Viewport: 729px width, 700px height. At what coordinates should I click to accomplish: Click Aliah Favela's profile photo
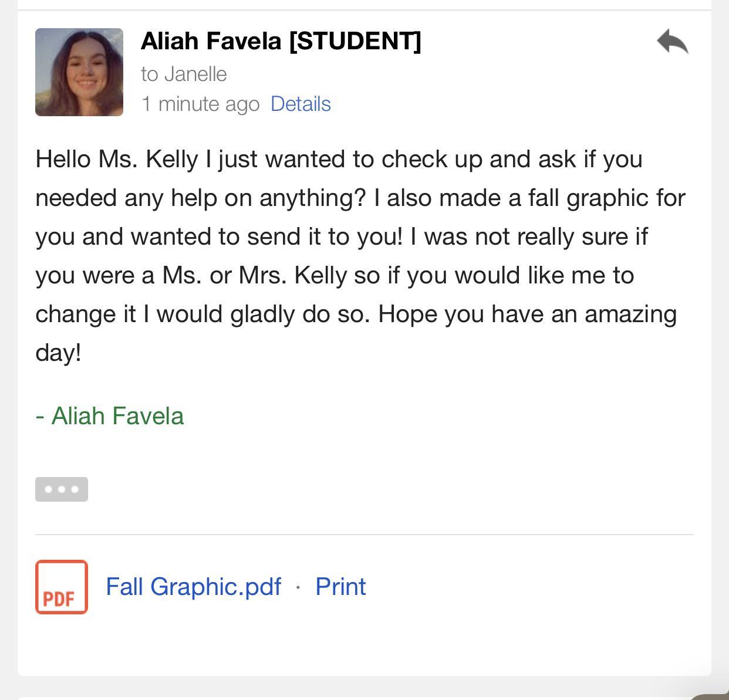[79, 72]
